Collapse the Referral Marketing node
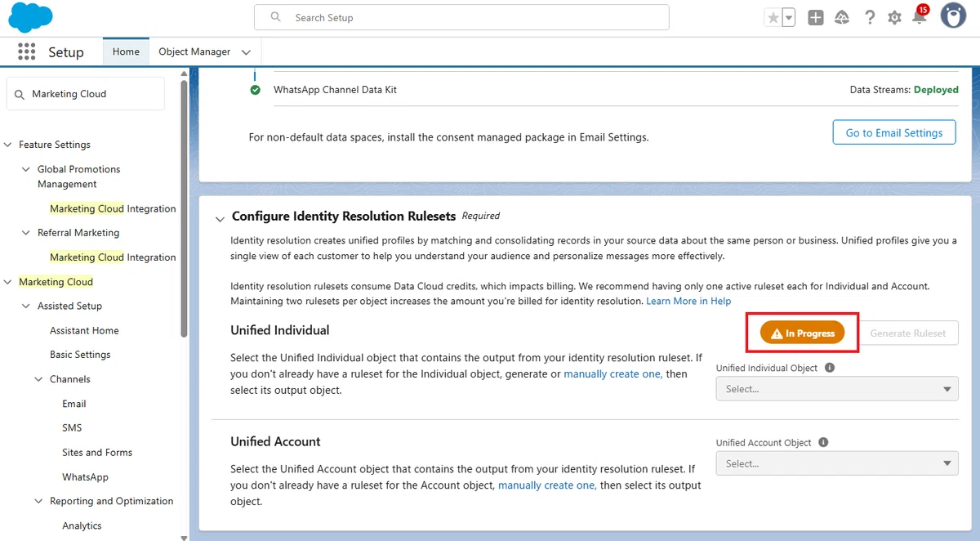The height and width of the screenshot is (541, 980). click(27, 233)
